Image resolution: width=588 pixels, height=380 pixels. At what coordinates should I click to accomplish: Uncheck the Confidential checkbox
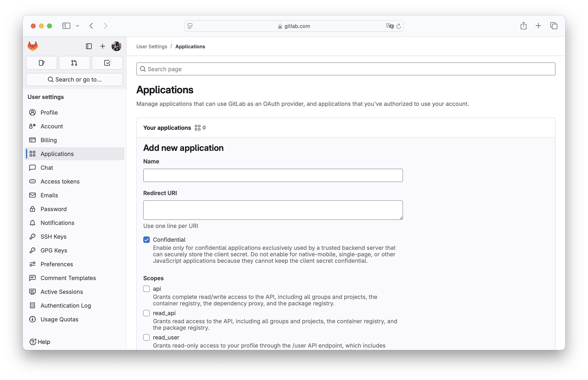(x=146, y=240)
